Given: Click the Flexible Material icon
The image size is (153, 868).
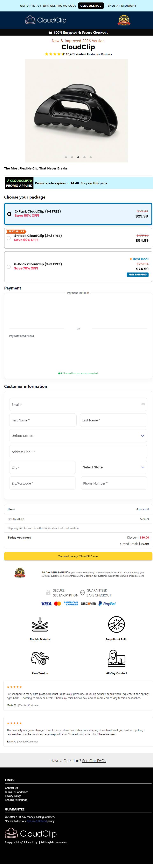Looking at the screenshot, I should (40, 624).
